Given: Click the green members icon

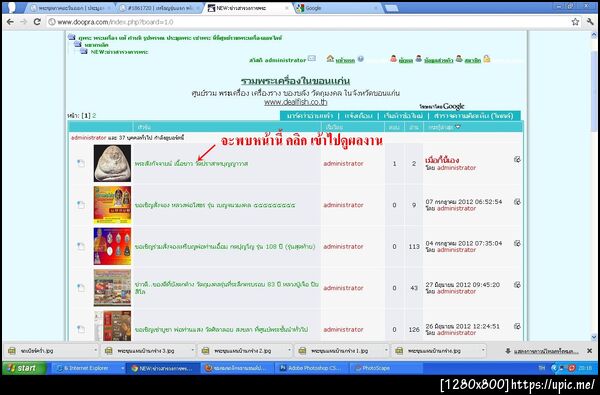Looking at the screenshot, I should click(459, 59).
